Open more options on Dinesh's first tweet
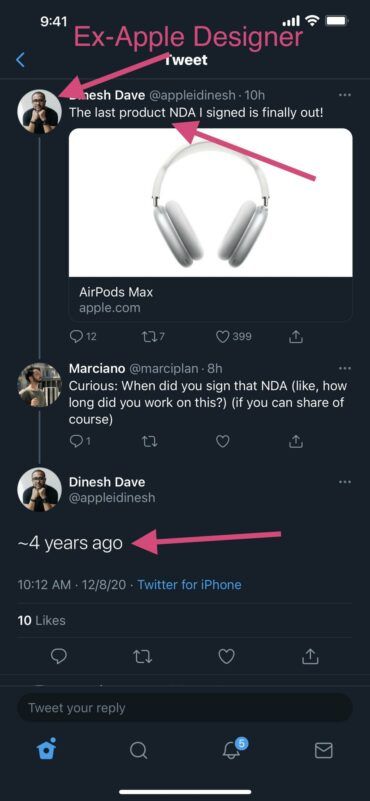Viewport: 370px width, 801px height. click(345, 95)
